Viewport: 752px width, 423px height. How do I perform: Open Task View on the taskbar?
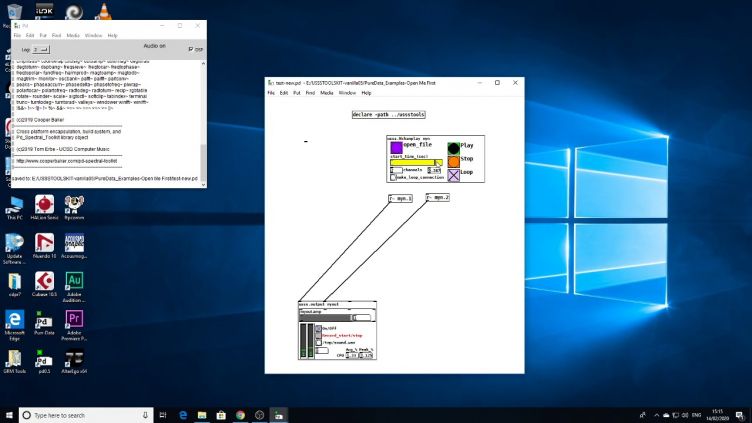(x=163, y=415)
